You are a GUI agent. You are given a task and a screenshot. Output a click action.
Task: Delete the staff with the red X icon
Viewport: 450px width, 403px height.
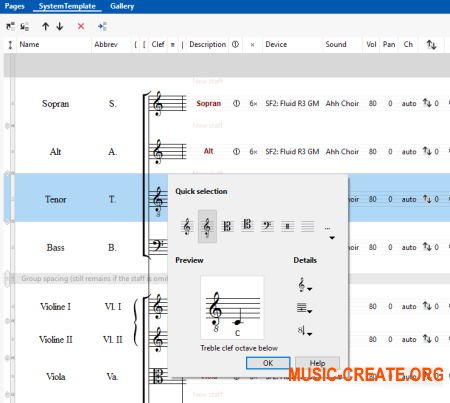pyautogui.click(x=81, y=26)
